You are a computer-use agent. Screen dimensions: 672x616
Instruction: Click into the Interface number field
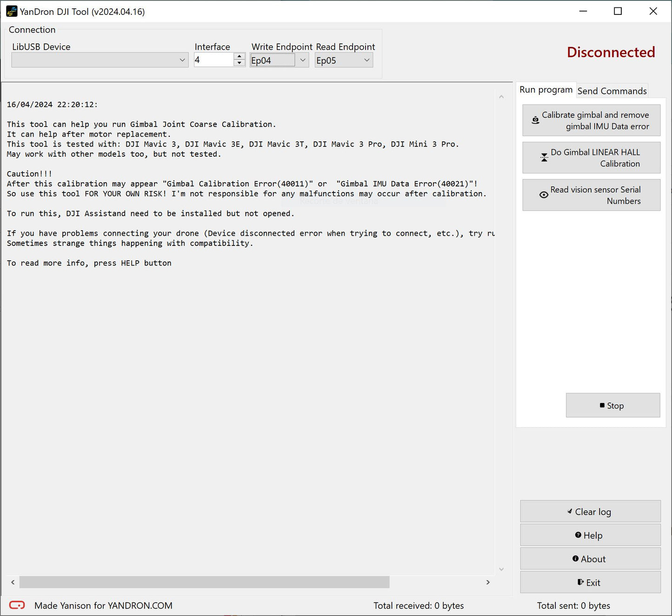[213, 60]
